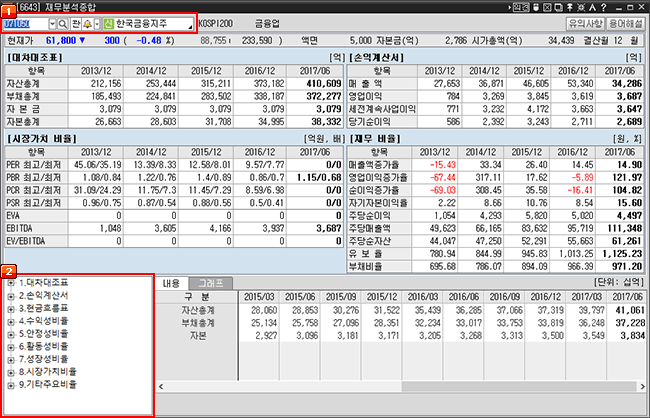Expand the 8.시장가치비율 tree node
Viewport: 650px width, 418px height.
10,370
